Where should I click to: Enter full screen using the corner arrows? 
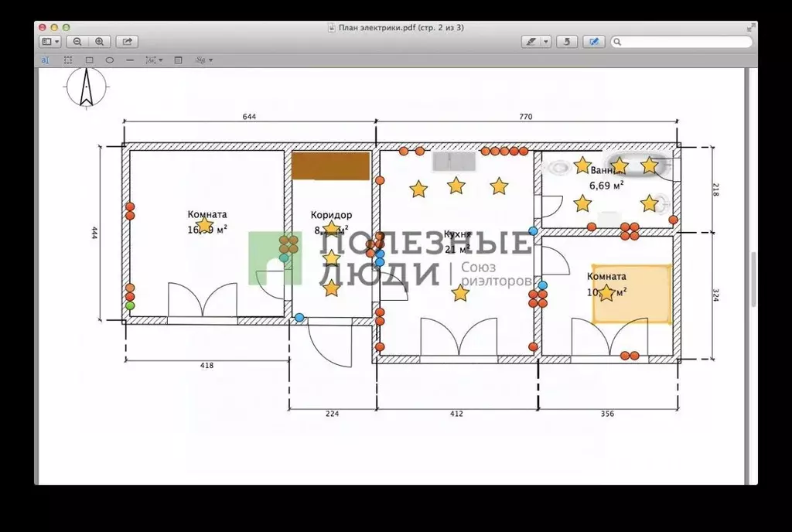[749, 28]
